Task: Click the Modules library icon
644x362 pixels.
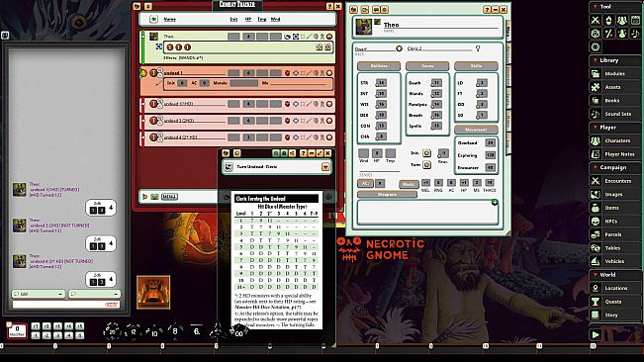Action: 596,73
